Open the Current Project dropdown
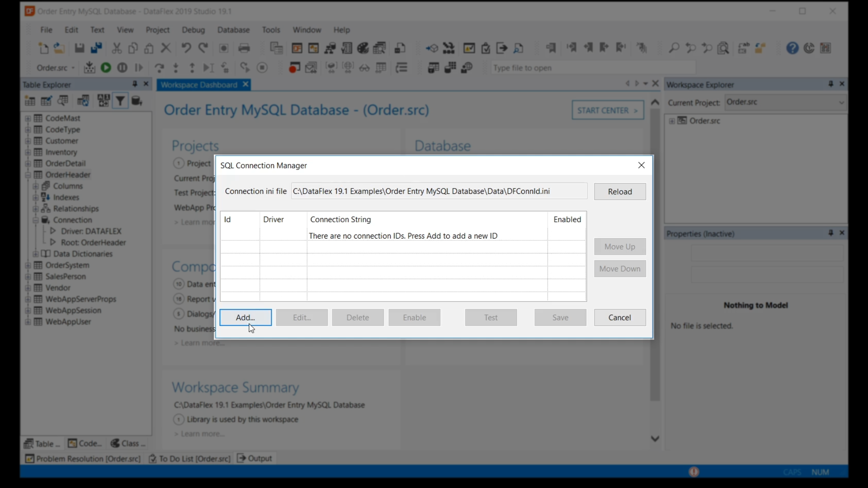 [x=841, y=103]
